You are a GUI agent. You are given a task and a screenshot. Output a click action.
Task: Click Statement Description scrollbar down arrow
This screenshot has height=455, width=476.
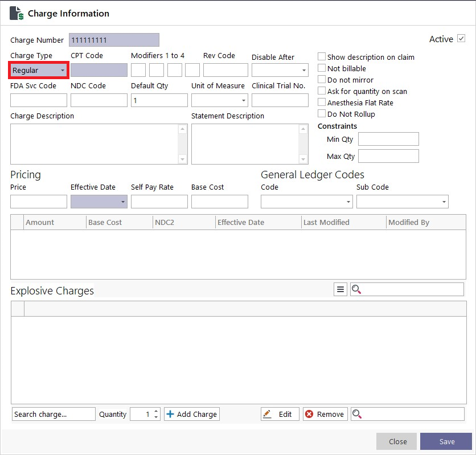pos(303,159)
